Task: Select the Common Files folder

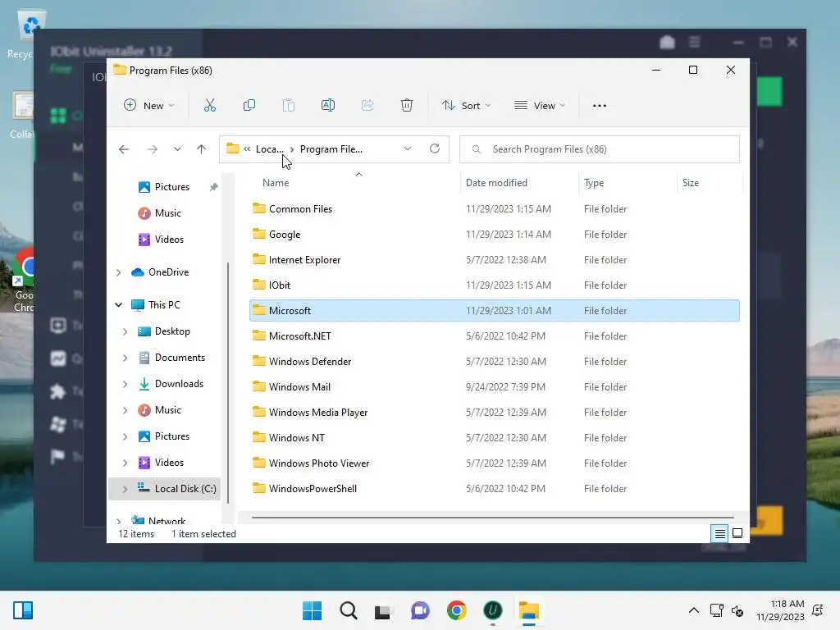Action: tap(495, 209)
